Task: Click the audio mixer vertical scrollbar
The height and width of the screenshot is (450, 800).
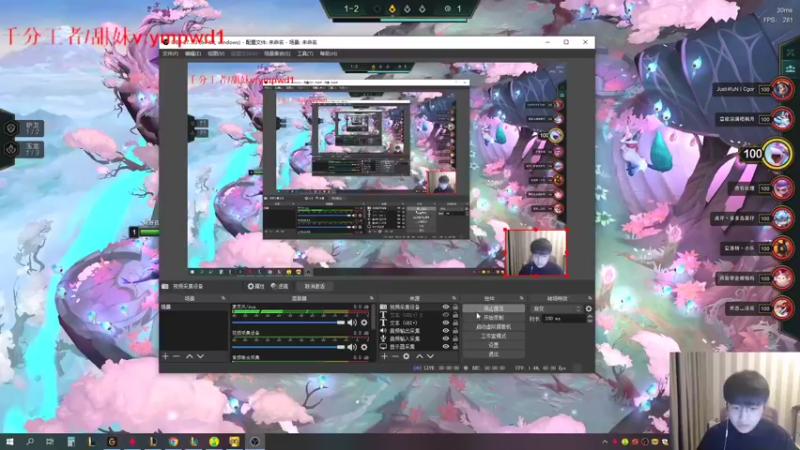Action: coord(373,316)
